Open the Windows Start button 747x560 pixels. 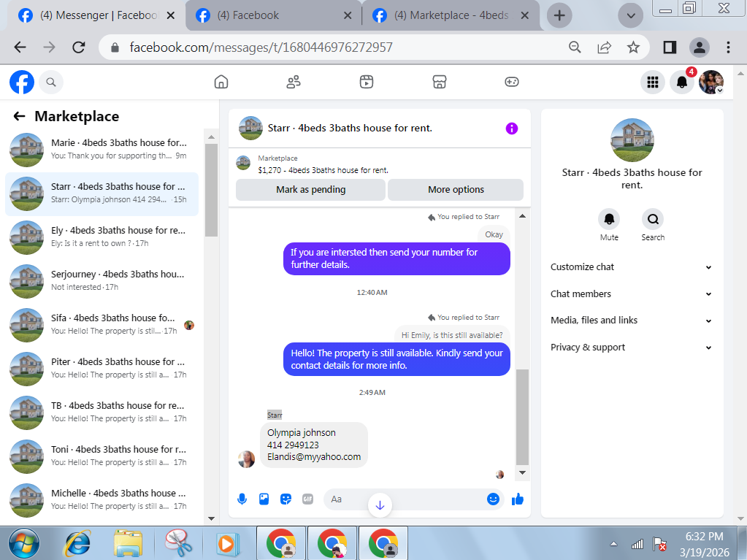[x=24, y=543]
